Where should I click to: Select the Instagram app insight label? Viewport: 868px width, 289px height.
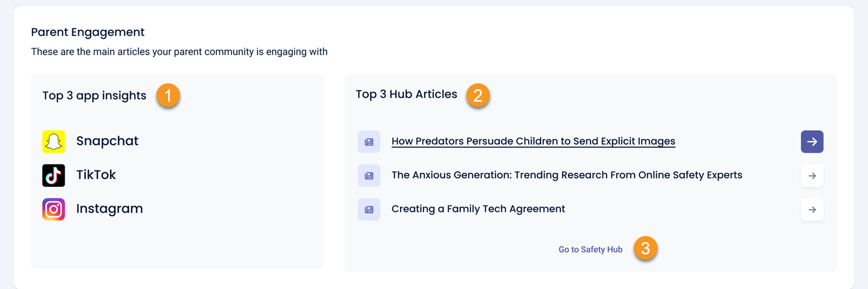[109, 209]
